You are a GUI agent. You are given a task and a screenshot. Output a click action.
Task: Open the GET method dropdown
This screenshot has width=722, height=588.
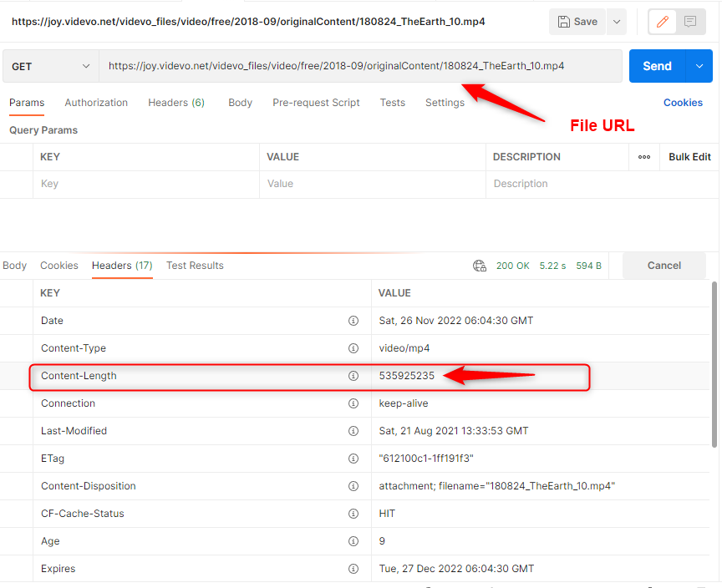(50, 66)
